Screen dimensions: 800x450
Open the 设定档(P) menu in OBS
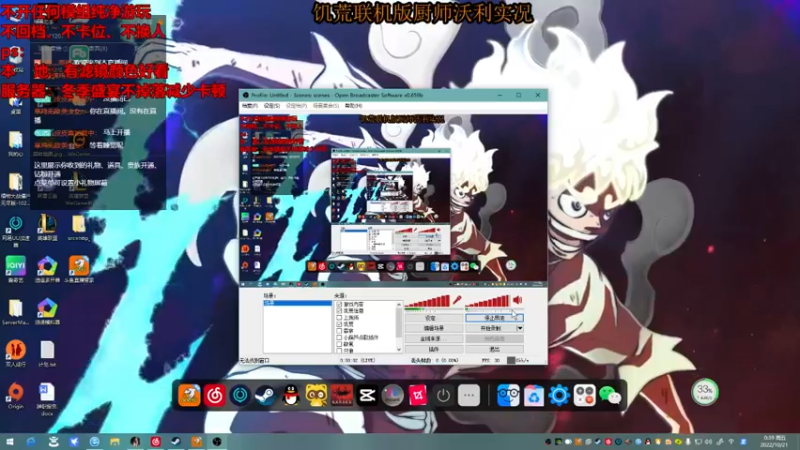click(296, 106)
